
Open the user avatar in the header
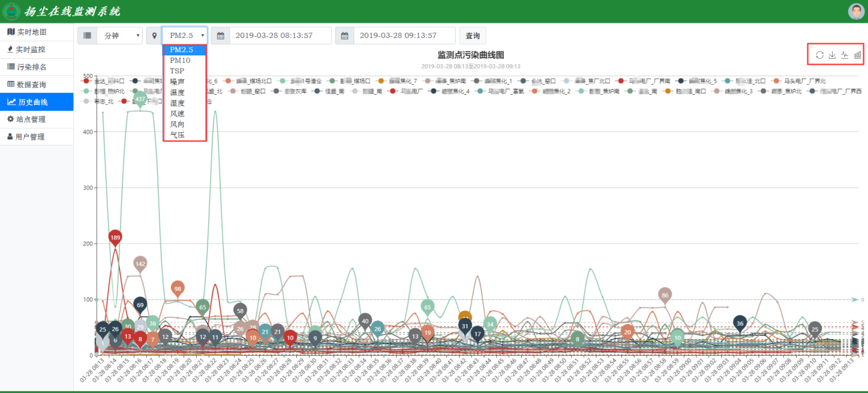[x=856, y=11]
